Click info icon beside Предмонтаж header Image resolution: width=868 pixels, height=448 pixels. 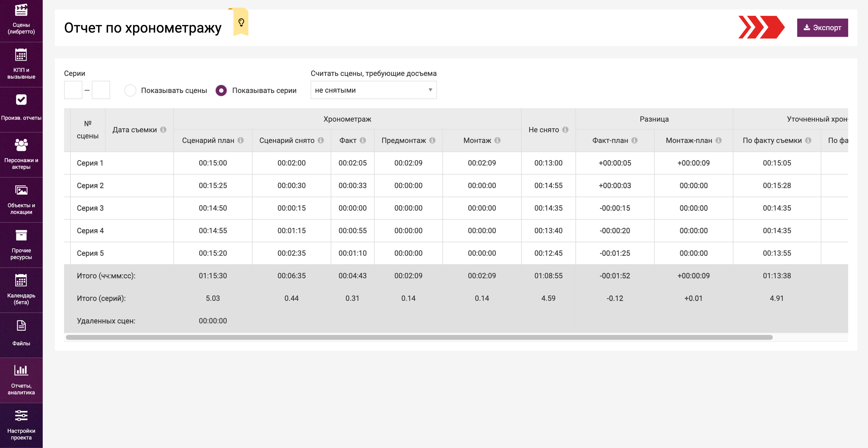[432, 140]
